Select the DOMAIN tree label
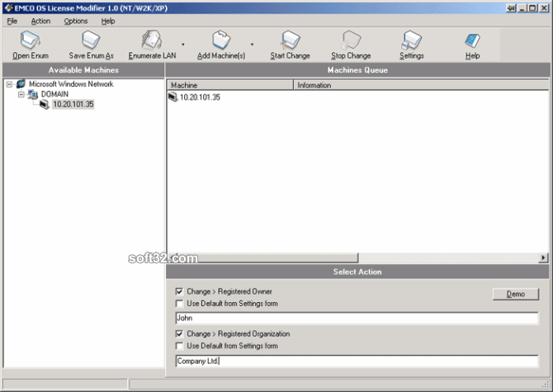 54,94
